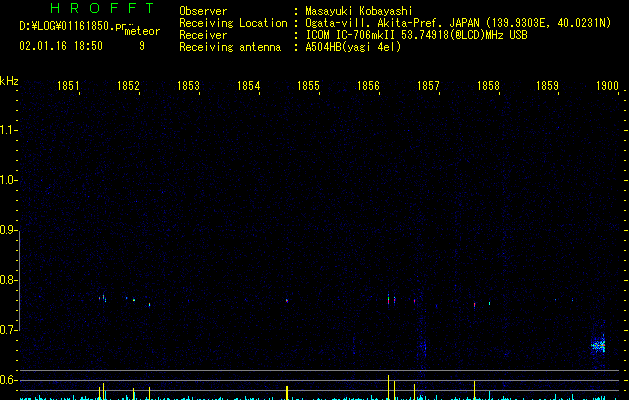Click the 1854 time marker
This screenshot has width=629, height=400.
tap(248, 86)
